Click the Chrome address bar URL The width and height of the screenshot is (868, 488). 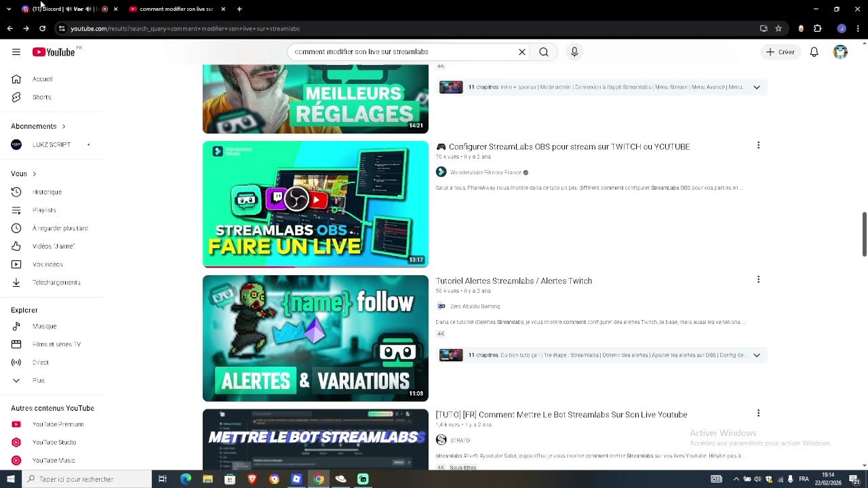click(185, 28)
